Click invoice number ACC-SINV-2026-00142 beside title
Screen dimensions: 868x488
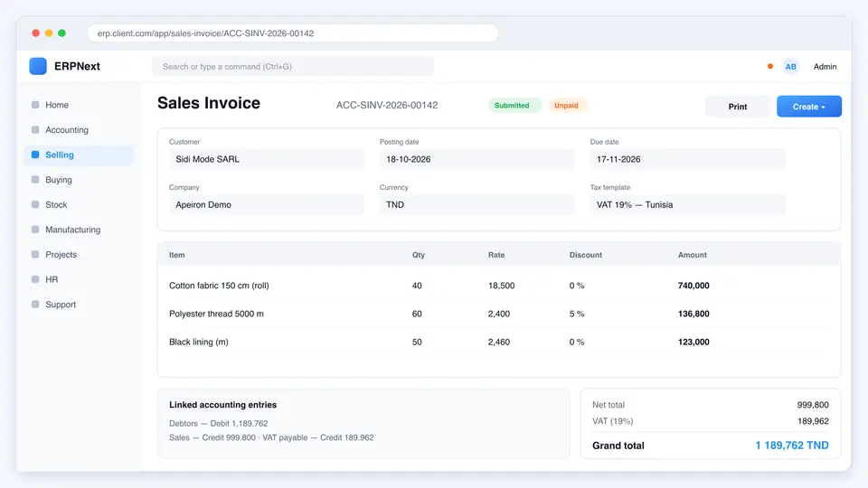coord(387,105)
